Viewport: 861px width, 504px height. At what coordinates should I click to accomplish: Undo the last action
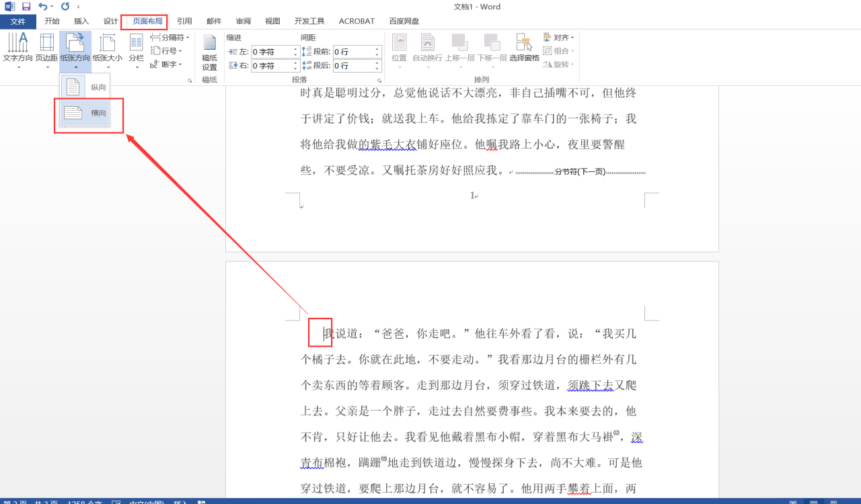pos(42,7)
